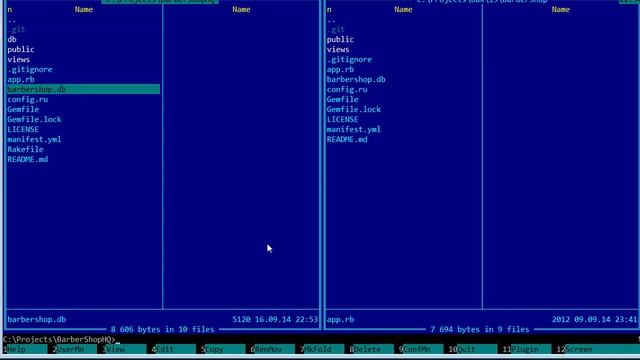Image resolution: width=640 pixels, height=360 pixels.
Task: Click the .git folder in right panel
Action: point(336,29)
